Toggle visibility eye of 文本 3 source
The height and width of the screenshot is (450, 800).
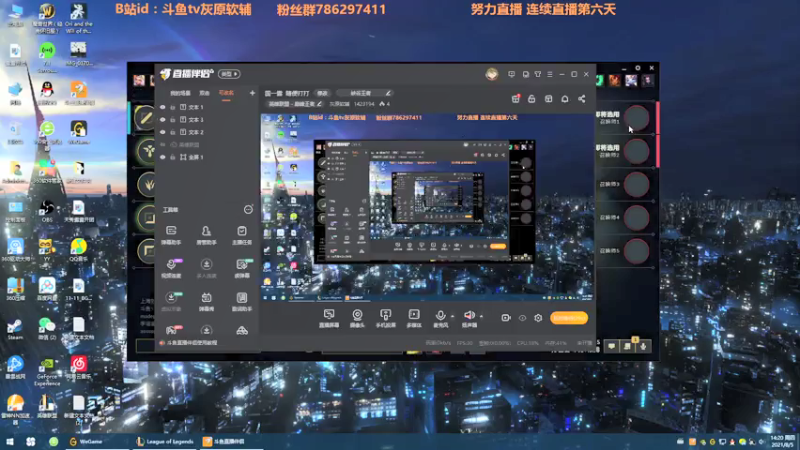tap(163, 119)
